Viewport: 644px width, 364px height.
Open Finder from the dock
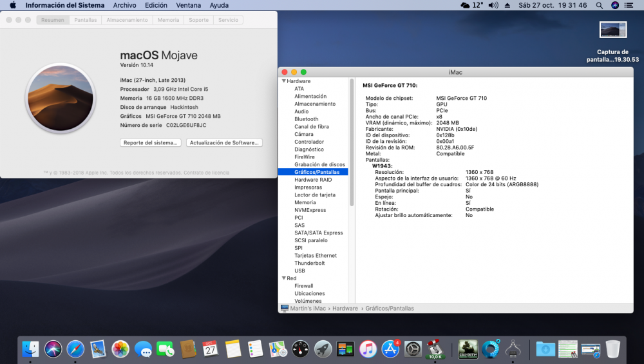coord(30,349)
